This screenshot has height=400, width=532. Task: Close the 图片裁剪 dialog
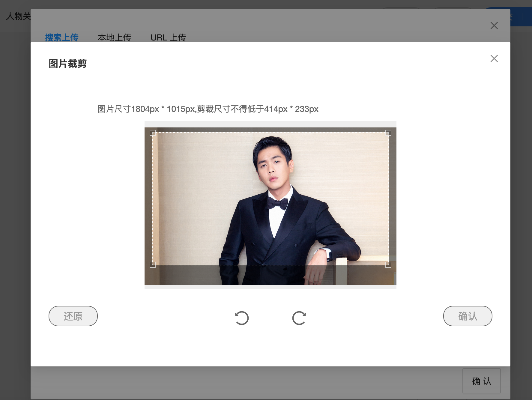pos(494,58)
